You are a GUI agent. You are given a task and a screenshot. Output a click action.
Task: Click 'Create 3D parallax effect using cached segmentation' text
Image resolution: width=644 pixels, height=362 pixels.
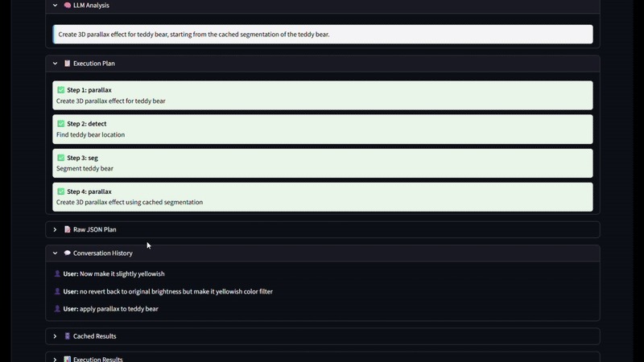pos(130,202)
